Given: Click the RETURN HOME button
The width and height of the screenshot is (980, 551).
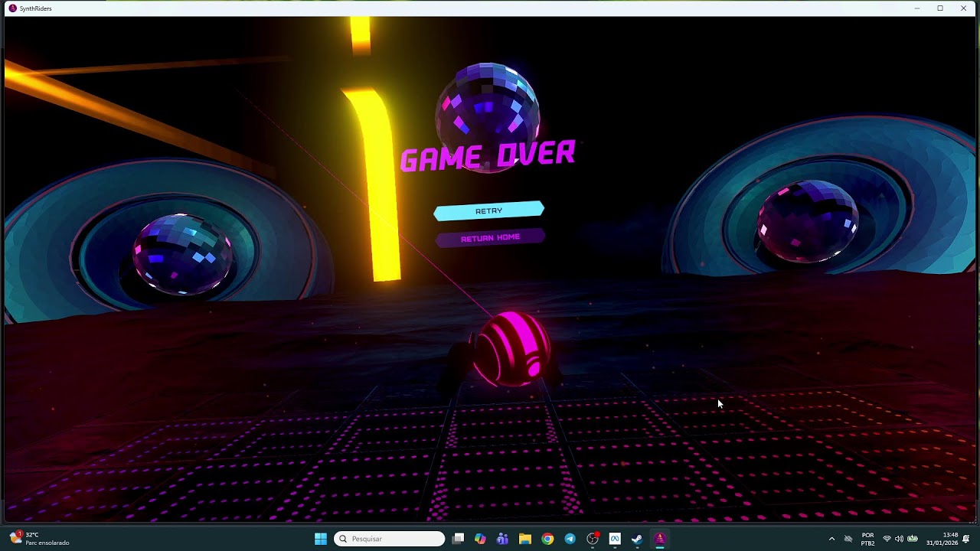Looking at the screenshot, I should [x=490, y=238].
